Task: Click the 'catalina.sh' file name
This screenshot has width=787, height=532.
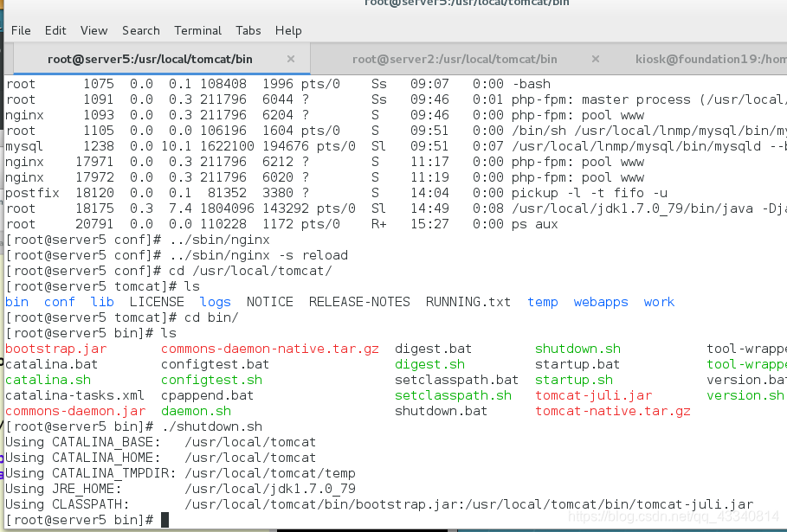Action: click(x=48, y=380)
